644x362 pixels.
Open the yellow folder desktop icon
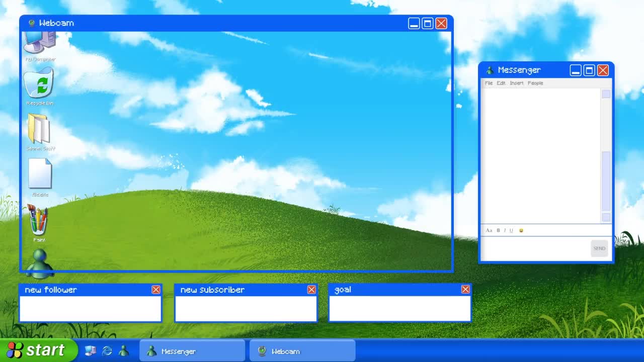click(39, 129)
